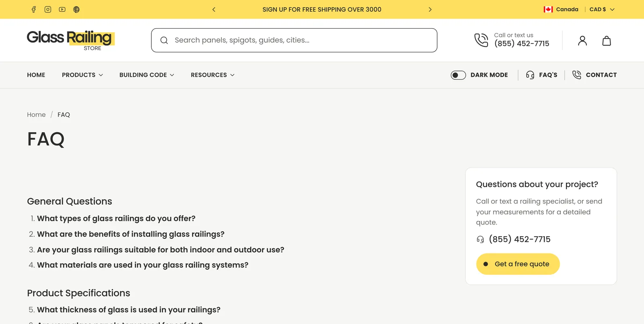Screen dimensions: 644x324
Task: Click headset icon in project questions card
Action: coord(480,239)
